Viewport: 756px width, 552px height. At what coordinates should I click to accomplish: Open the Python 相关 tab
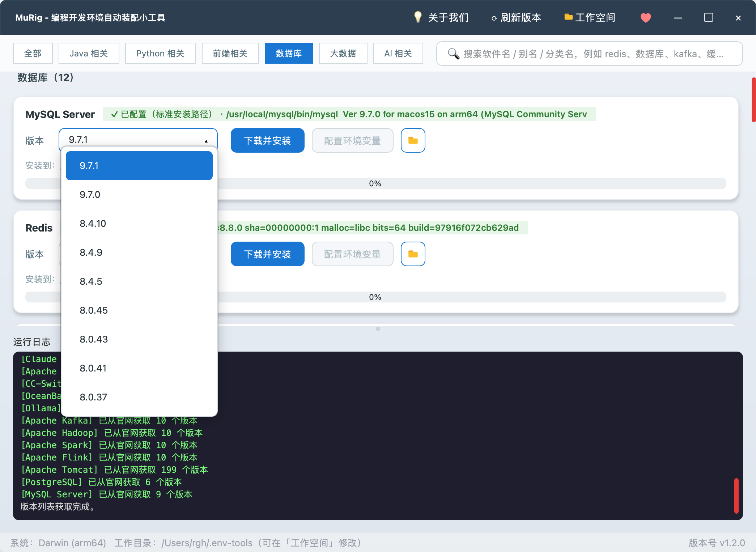point(160,53)
